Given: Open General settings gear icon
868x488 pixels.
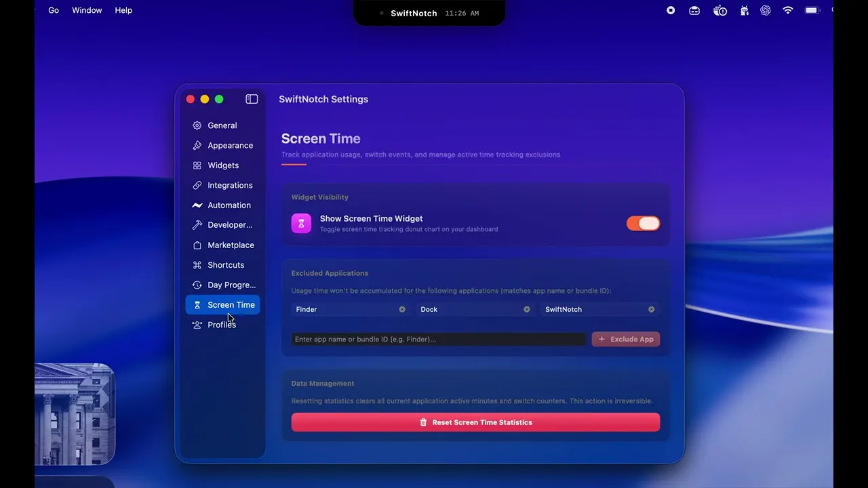Looking at the screenshot, I should point(197,125).
